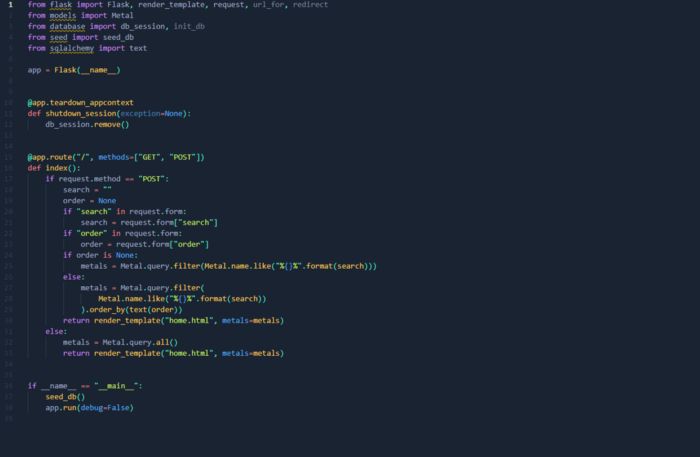
Task: Click line number 1 in the gutter
Action: coord(10,5)
